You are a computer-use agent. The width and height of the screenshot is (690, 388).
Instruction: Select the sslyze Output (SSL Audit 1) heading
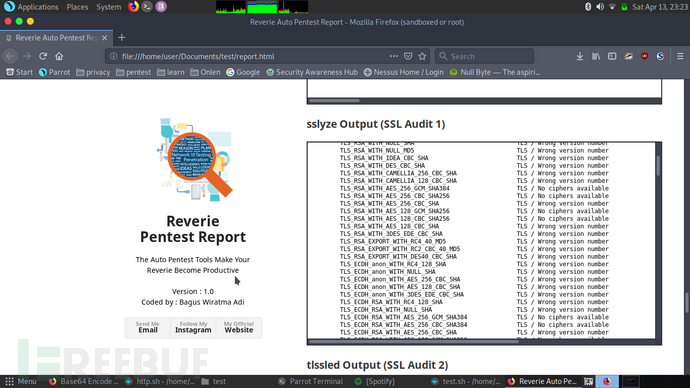376,124
